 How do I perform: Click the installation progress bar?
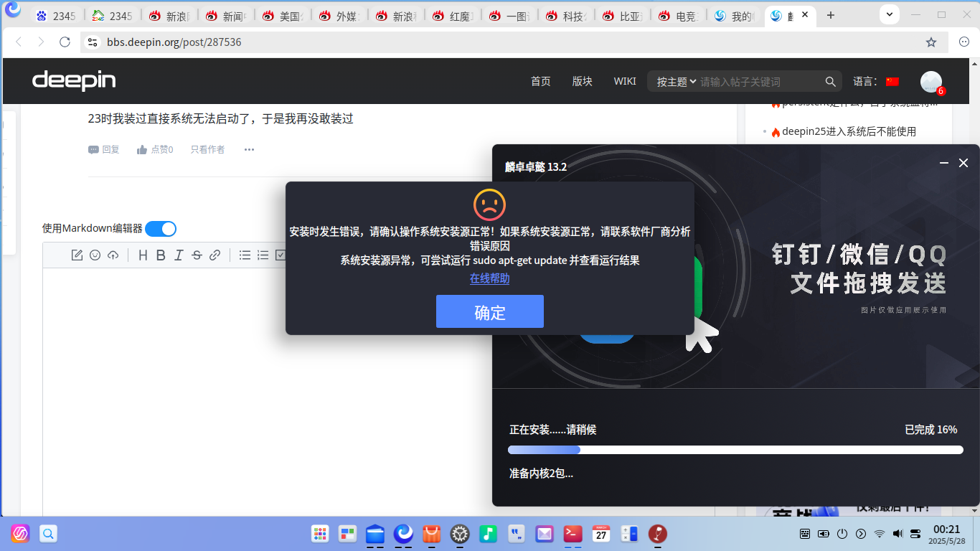pyautogui.click(x=735, y=450)
